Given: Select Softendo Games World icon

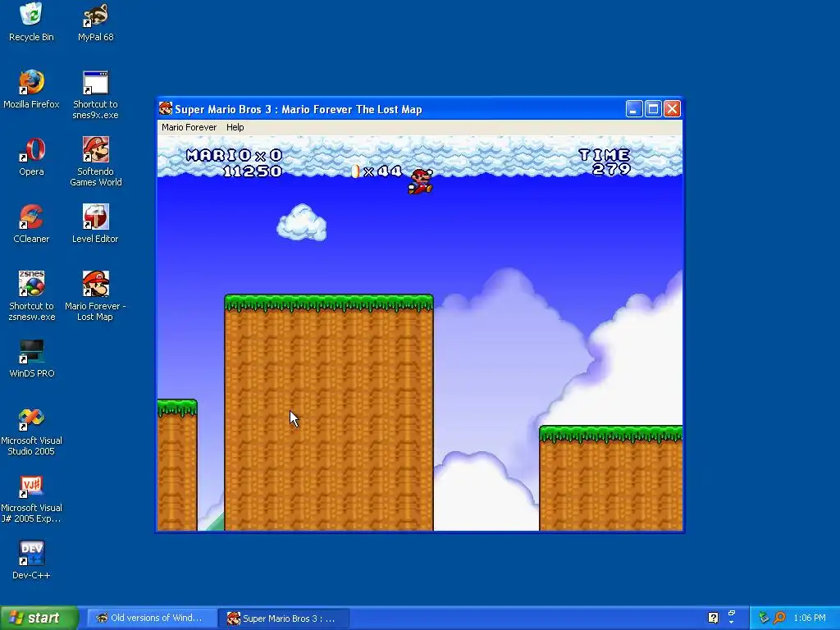Looking at the screenshot, I should pyautogui.click(x=95, y=162).
